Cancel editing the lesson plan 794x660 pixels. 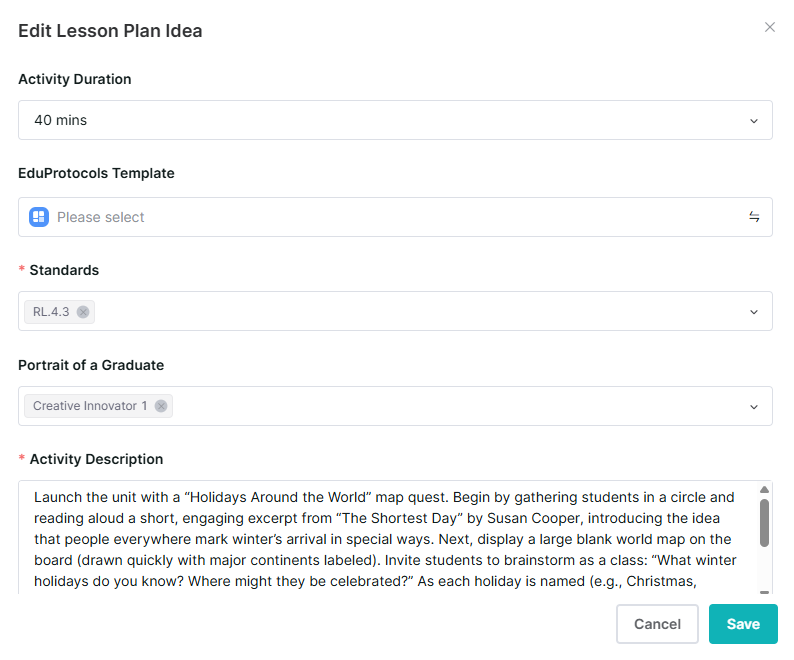click(657, 624)
